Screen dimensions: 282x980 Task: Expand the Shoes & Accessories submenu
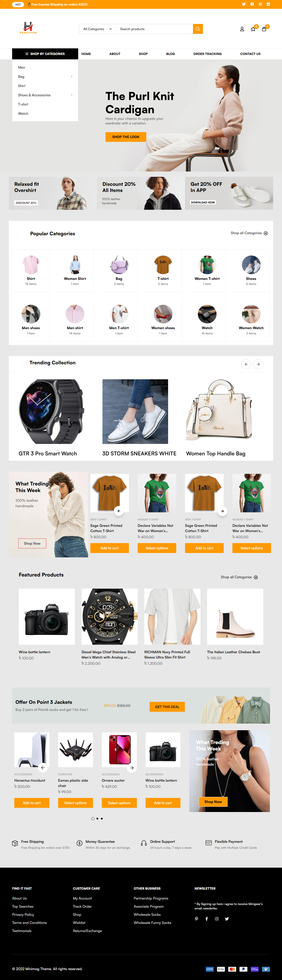pyautogui.click(x=72, y=95)
